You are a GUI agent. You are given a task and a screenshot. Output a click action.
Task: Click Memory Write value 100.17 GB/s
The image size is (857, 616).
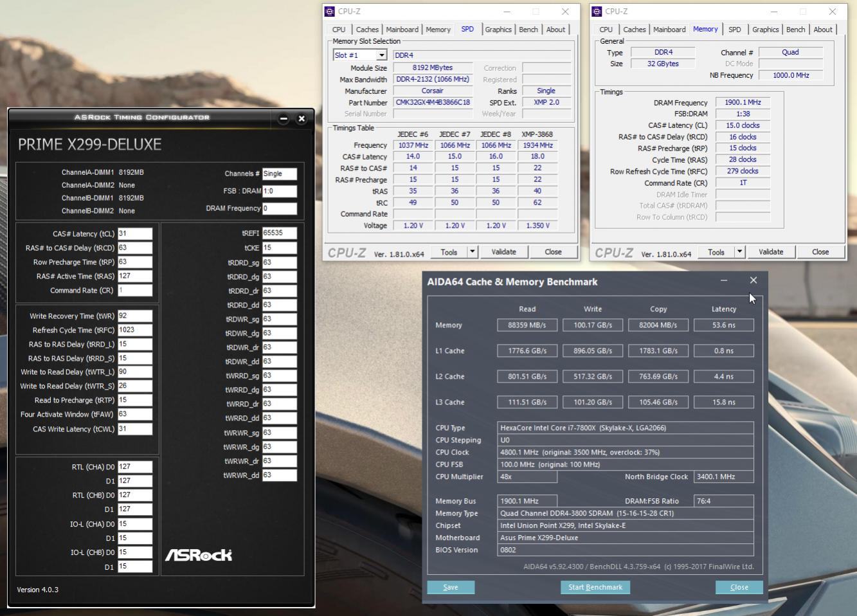pyautogui.click(x=593, y=325)
